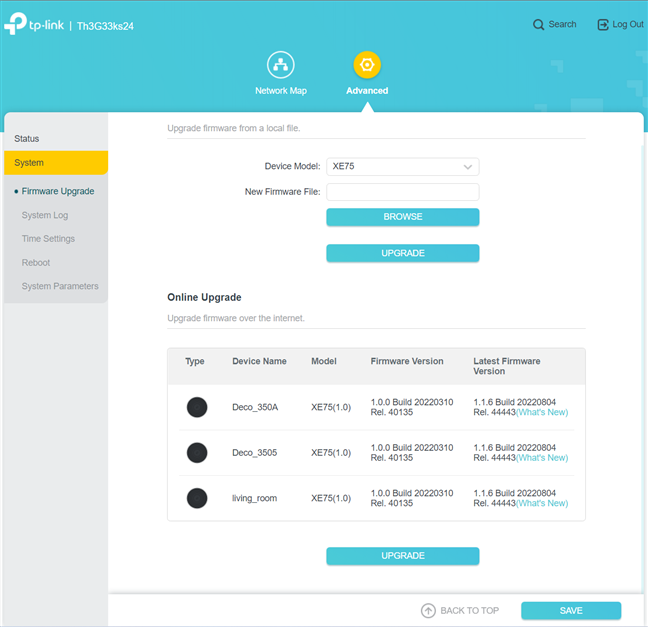Click the BACK TO TOP label
Image resolution: width=648 pixels, height=627 pixels.
pos(469,610)
